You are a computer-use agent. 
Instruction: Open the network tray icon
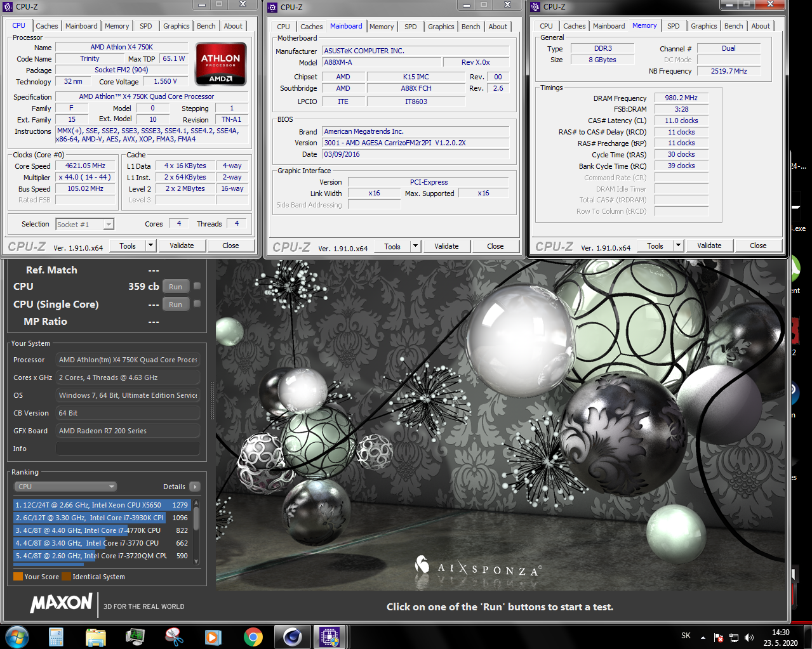pos(734,638)
